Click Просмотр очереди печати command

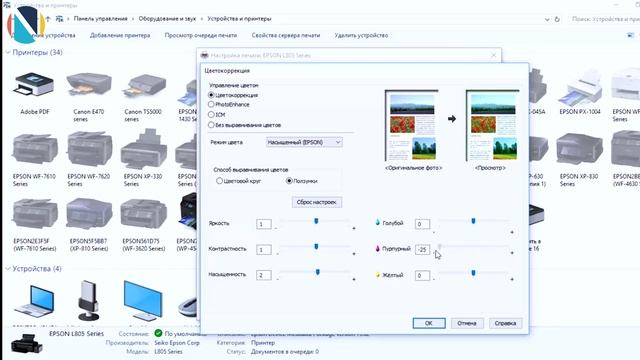point(201,36)
